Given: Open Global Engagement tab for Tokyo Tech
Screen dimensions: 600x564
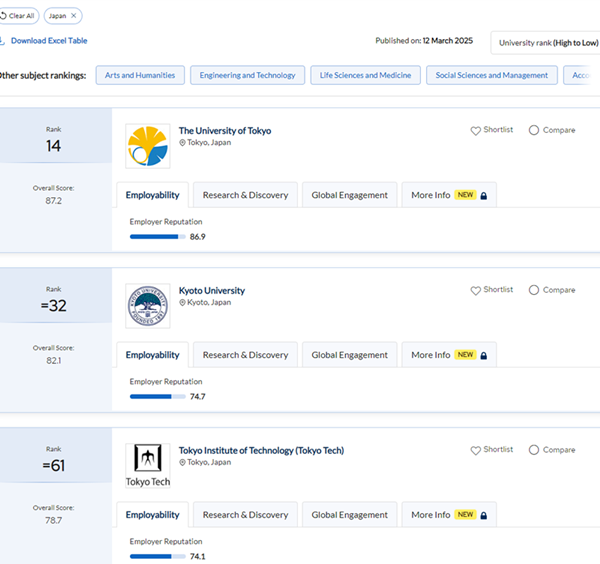Looking at the screenshot, I should coord(349,515).
